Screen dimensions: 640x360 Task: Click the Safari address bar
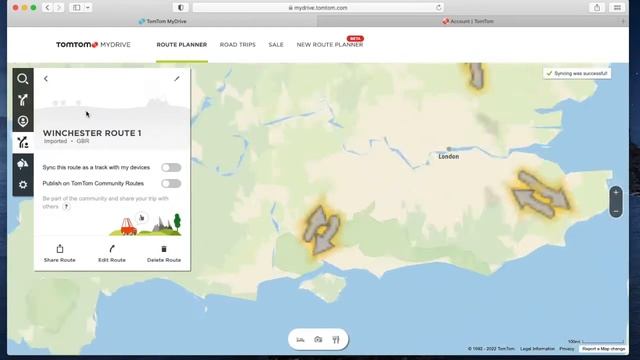(x=318, y=7)
